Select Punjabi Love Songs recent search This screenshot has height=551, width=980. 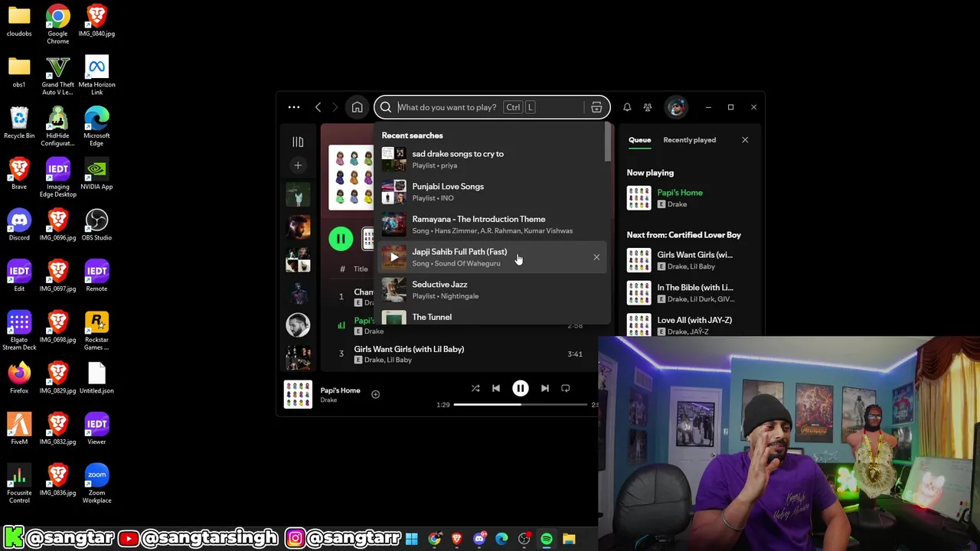click(494, 192)
